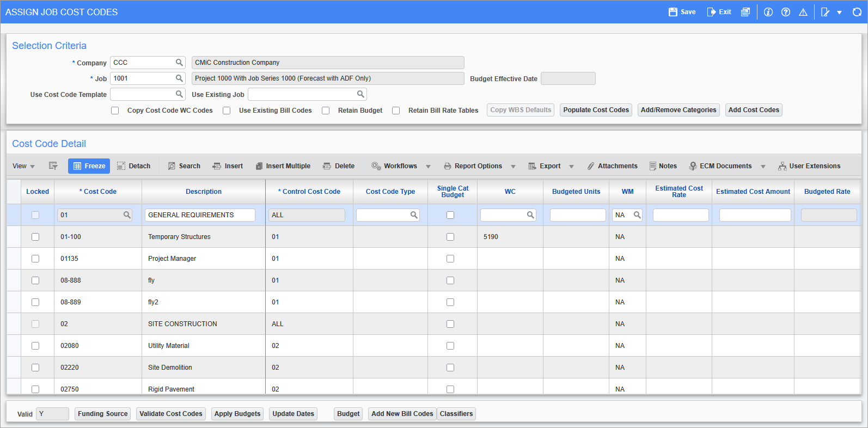Open User Extensions from toolbar
The height and width of the screenshot is (428, 868).
[x=809, y=166]
